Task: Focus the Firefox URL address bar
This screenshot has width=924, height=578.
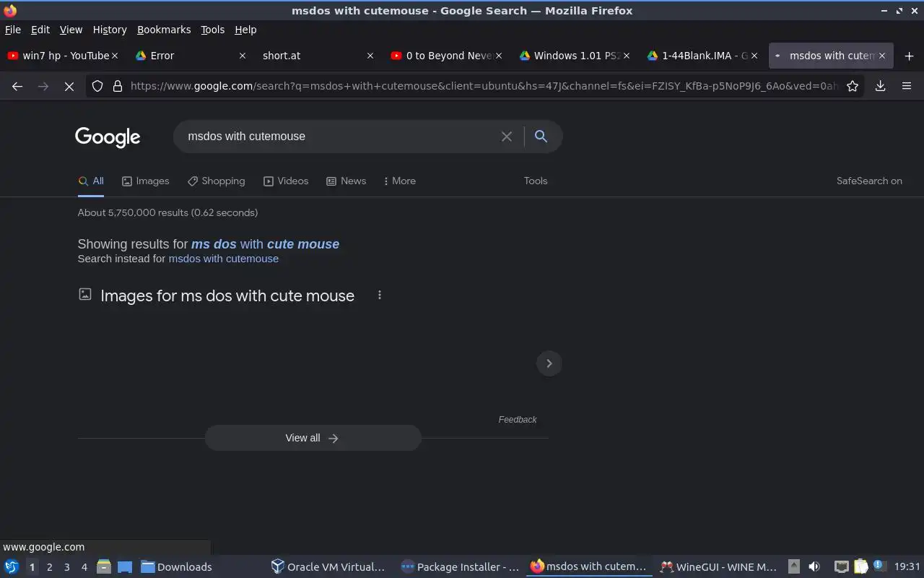Action: tap(484, 86)
